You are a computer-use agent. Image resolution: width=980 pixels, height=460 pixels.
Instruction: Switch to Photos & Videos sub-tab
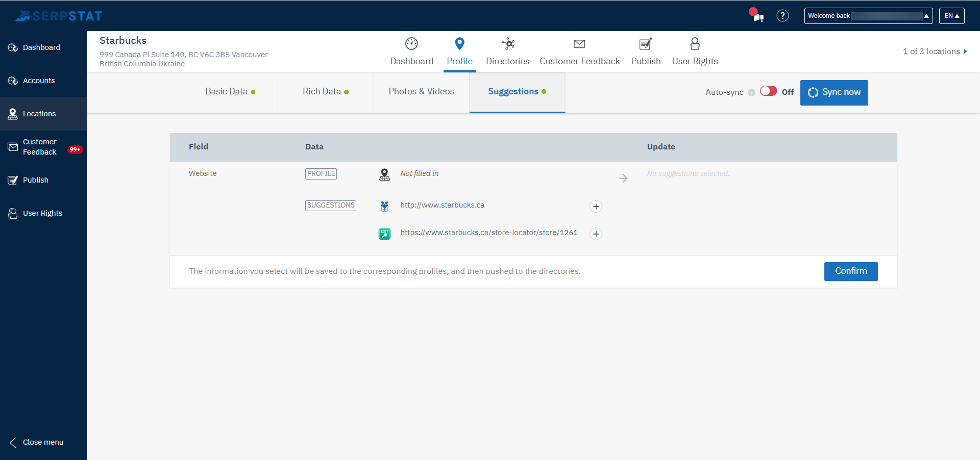tap(421, 92)
